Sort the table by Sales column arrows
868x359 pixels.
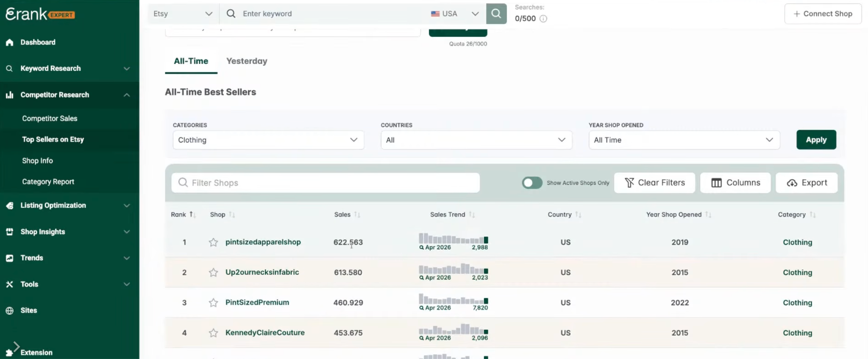tap(357, 215)
